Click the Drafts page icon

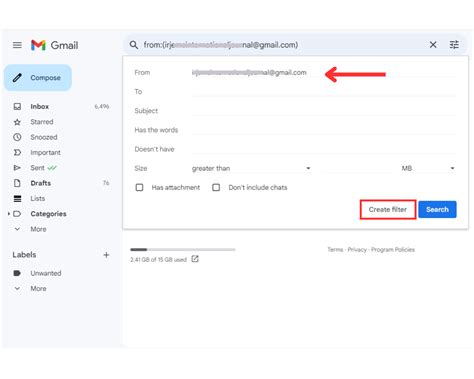pyautogui.click(x=17, y=183)
